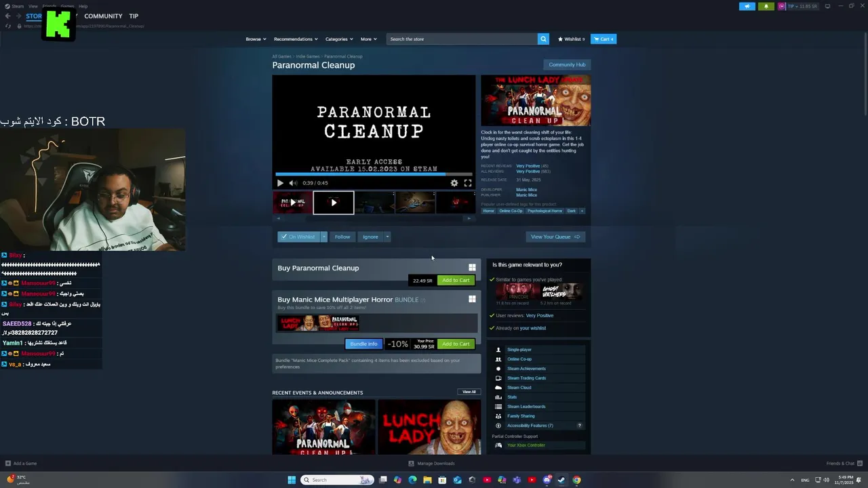Add Paranormal Cleanup to cart

[x=456, y=280]
